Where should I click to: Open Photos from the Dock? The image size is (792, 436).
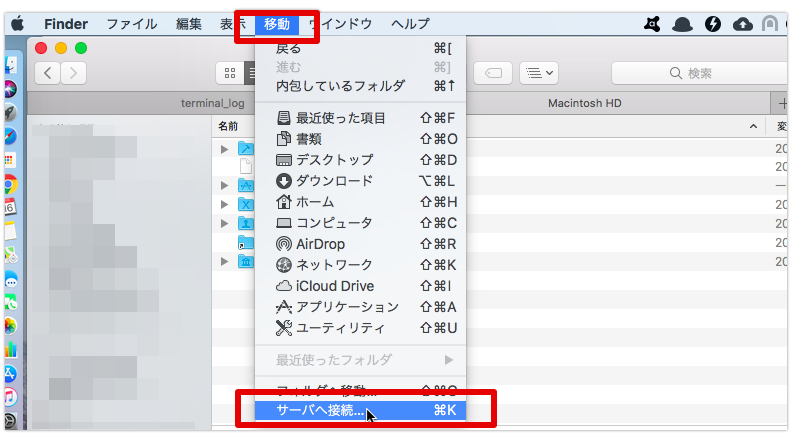click(x=11, y=326)
